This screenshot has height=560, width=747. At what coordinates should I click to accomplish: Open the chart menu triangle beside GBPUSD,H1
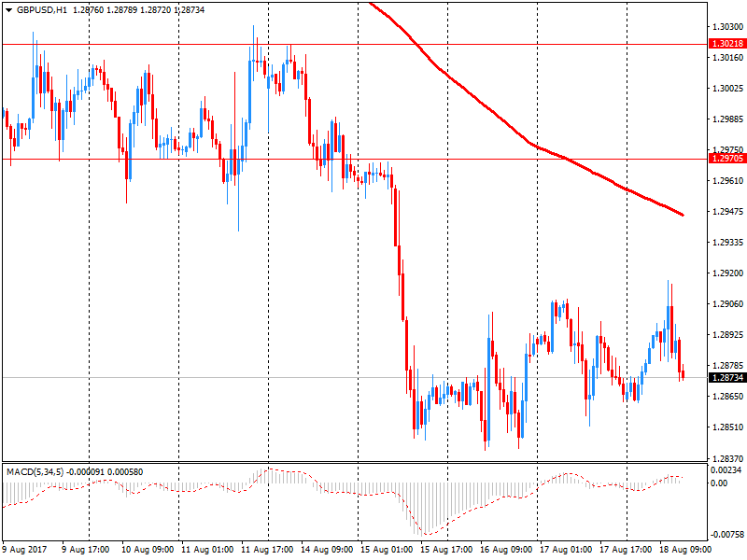click(x=8, y=10)
